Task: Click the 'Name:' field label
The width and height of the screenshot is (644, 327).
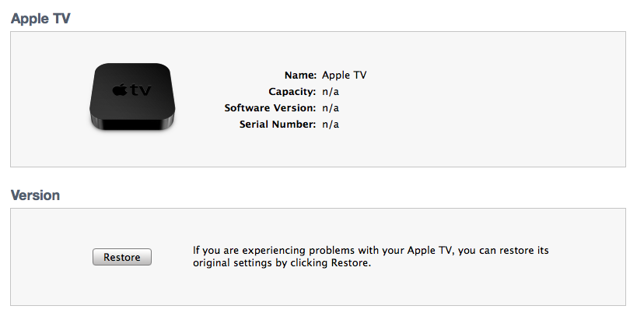Action: click(300, 76)
